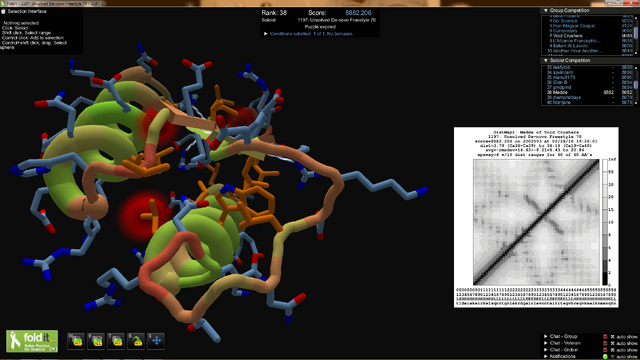Click the green status icon beside Notifications
Image resolution: width=640 pixels, height=360 pixels.
click(605, 357)
